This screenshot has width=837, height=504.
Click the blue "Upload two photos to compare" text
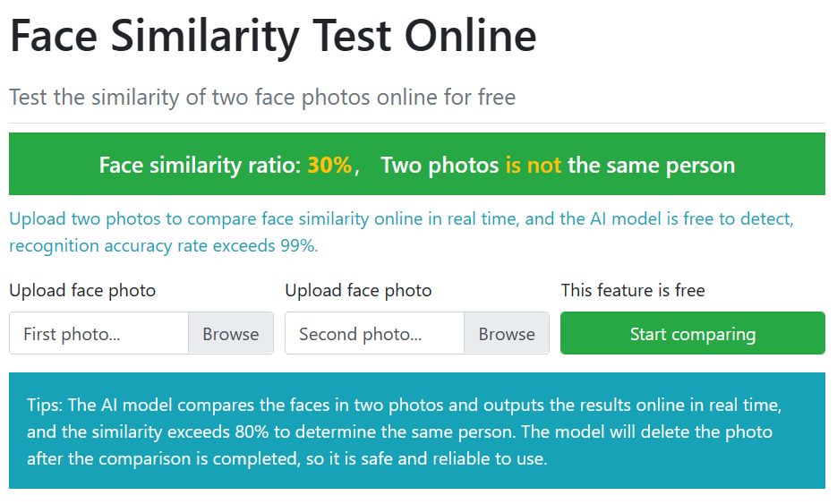pos(401,218)
